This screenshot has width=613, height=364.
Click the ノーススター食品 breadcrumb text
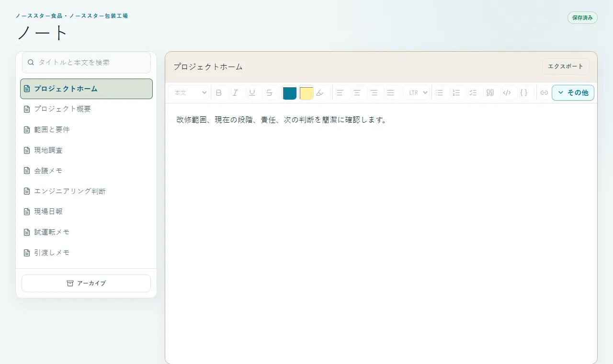coord(72,16)
